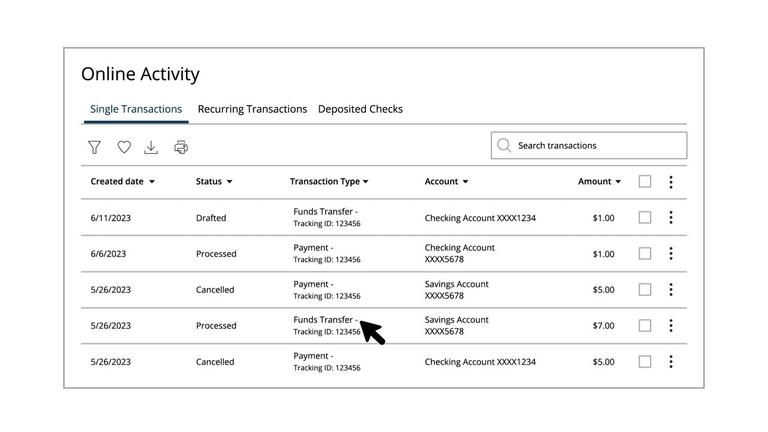The height and width of the screenshot is (432, 768).
Task: Open the Deposited Checks tab
Action: click(x=360, y=109)
